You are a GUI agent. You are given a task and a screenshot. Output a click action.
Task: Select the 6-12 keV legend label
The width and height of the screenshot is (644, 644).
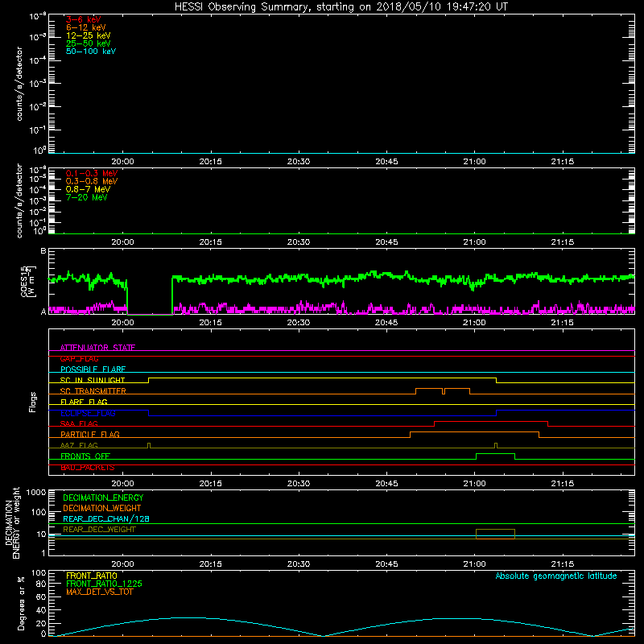(x=85, y=27)
